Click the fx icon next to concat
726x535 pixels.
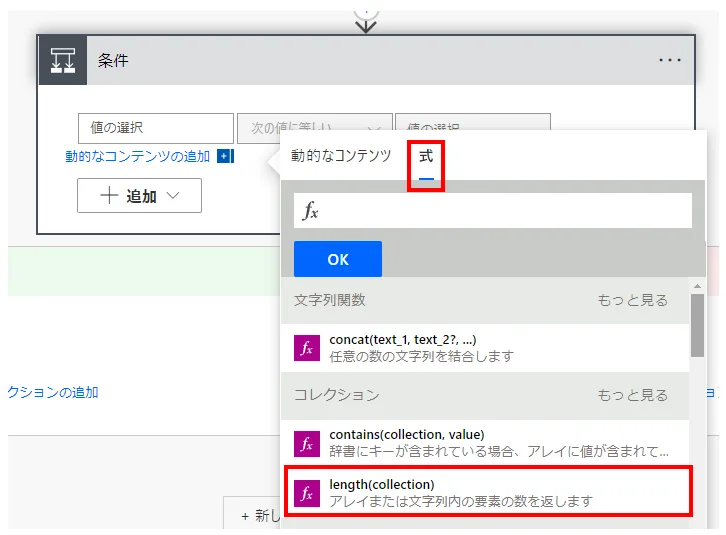307,348
